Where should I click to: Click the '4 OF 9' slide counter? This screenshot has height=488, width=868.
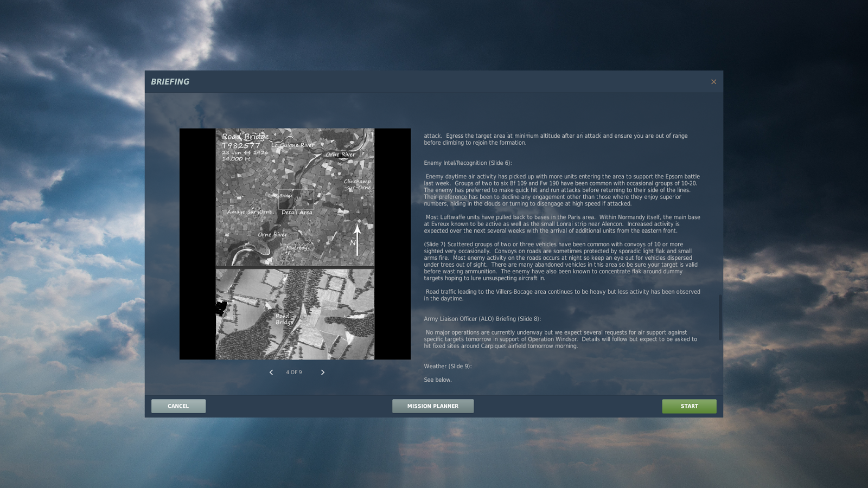(294, 373)
